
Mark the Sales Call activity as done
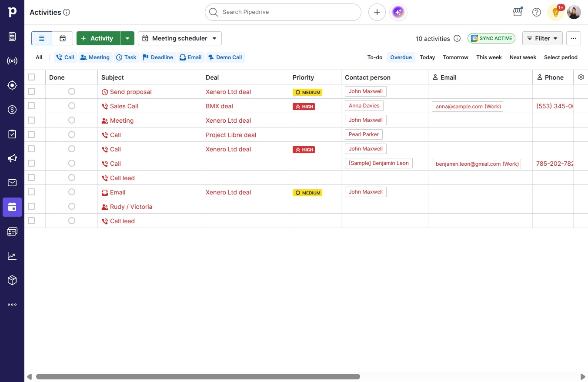(72, 106)
